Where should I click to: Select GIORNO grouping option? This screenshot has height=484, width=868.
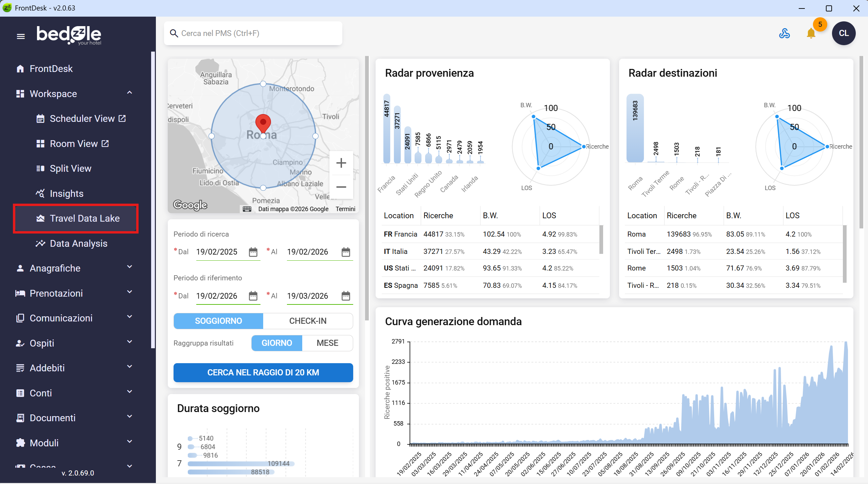(x=276, y=343)
